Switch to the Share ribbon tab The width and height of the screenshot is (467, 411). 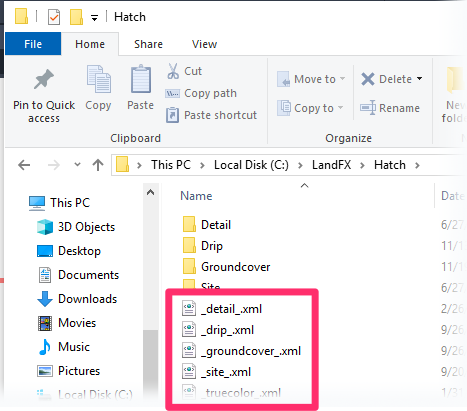(148, 44)
